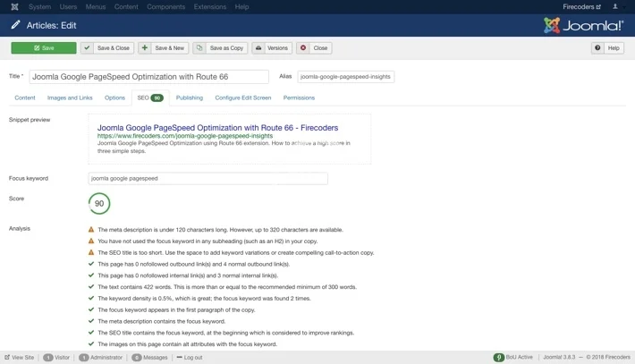This screenshot has width=635, height=364.
Task: Open the Permissions tab
Action: [299, 97]
